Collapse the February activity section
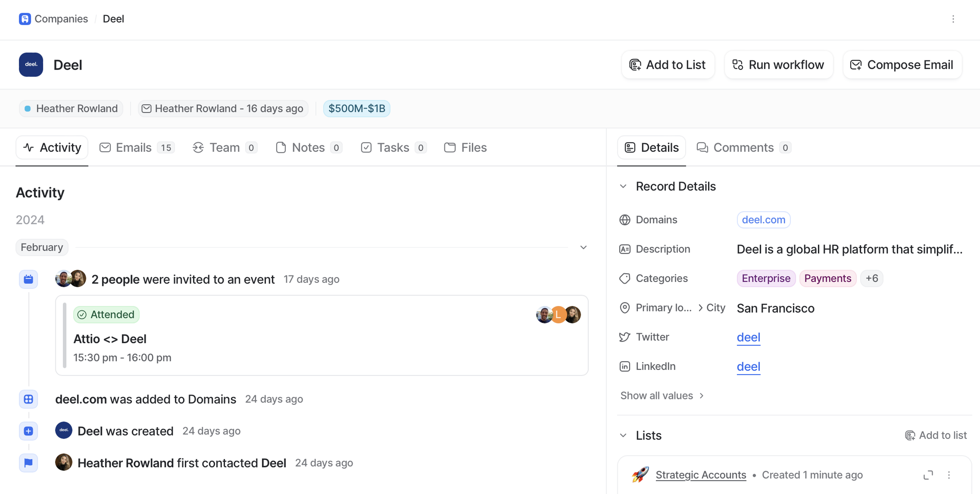Screen dimensions: 980x494 (x=583, y=247)
